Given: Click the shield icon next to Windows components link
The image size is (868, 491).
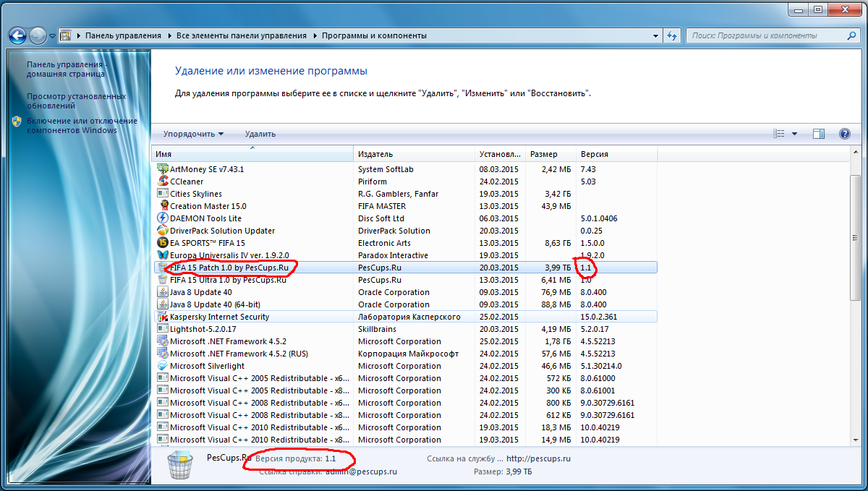Looking at the screenshot, I should (17, 121).
